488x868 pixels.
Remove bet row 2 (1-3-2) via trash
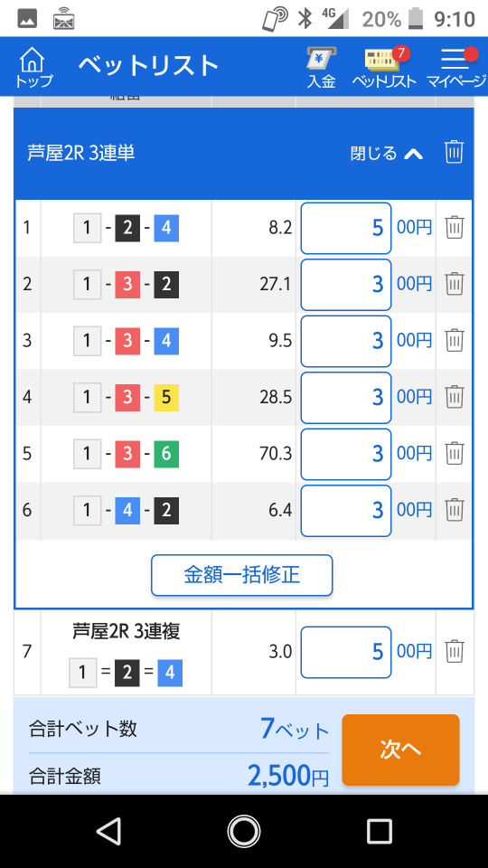click(455, 284)
